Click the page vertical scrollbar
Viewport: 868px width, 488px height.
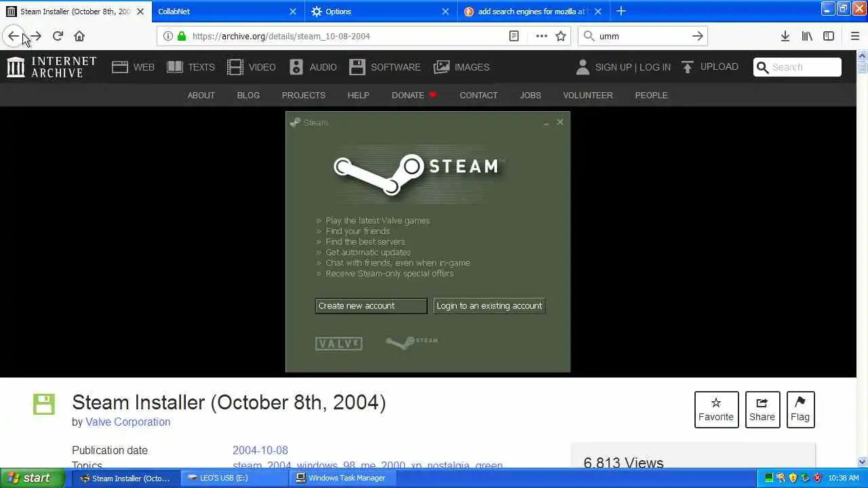(862, 258)
